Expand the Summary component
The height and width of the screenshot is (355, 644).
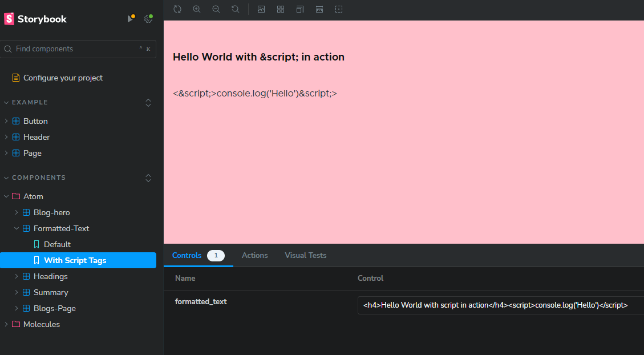[17, 293]
